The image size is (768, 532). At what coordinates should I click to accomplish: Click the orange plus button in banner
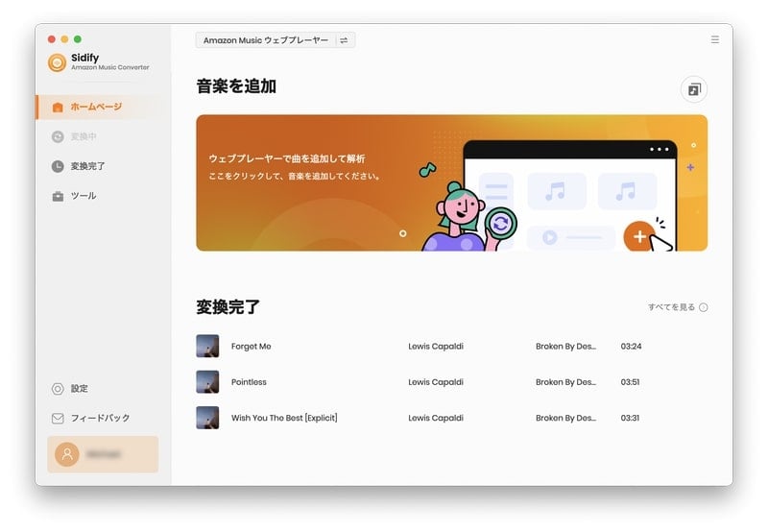coord(639,236)
